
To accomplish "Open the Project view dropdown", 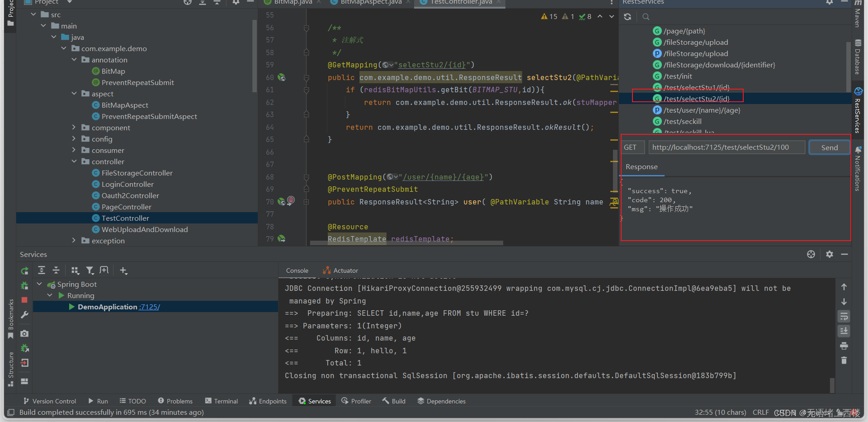I will pos(69,2).
